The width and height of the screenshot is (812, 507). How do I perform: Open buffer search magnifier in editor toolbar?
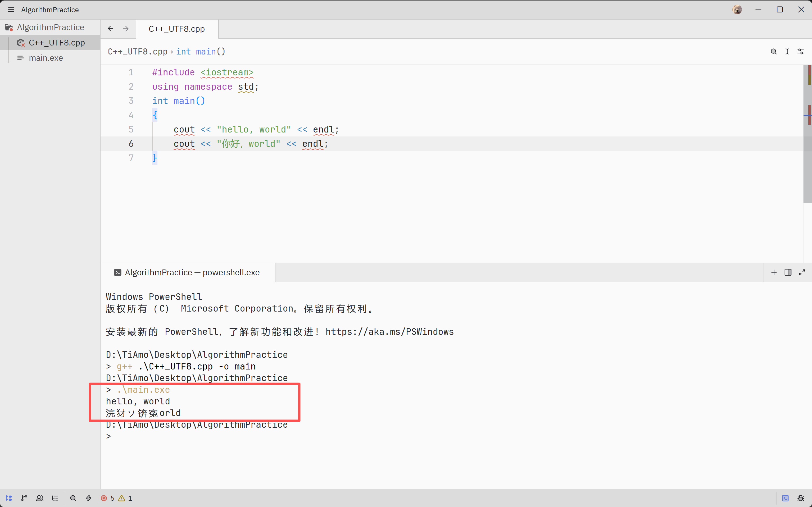pos(774,52)
